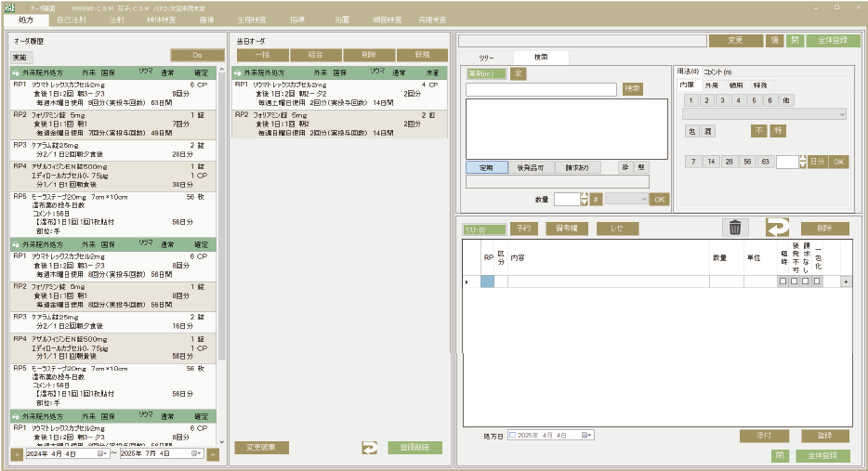Click the bottom 全体登録 button
The height and width of the screenshot is (471, 868).
pos(822,455)
